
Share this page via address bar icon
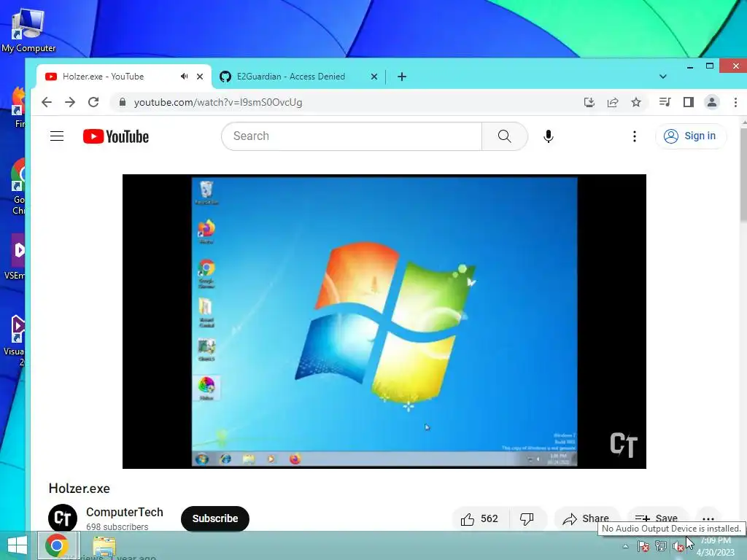click(613, 102)
